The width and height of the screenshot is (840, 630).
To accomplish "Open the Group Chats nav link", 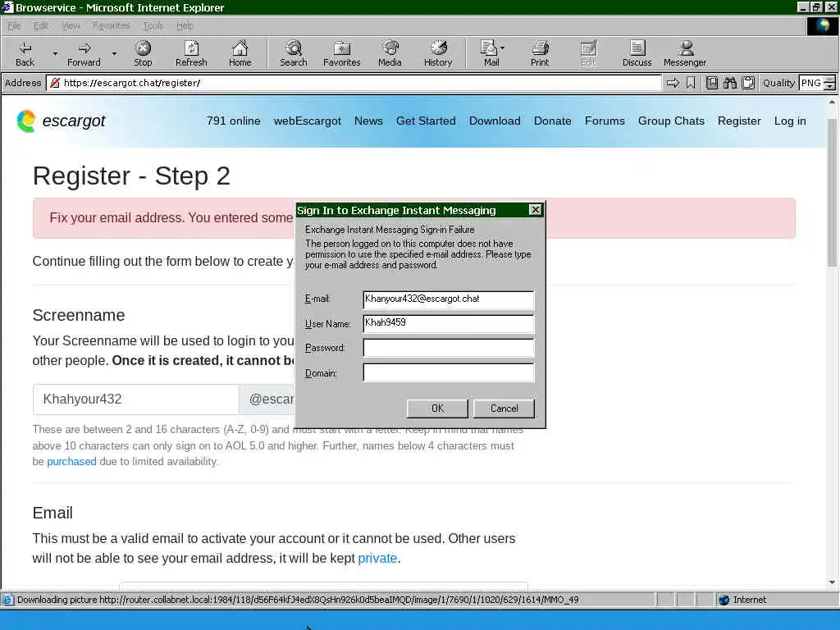I will [x=671, y=121].
